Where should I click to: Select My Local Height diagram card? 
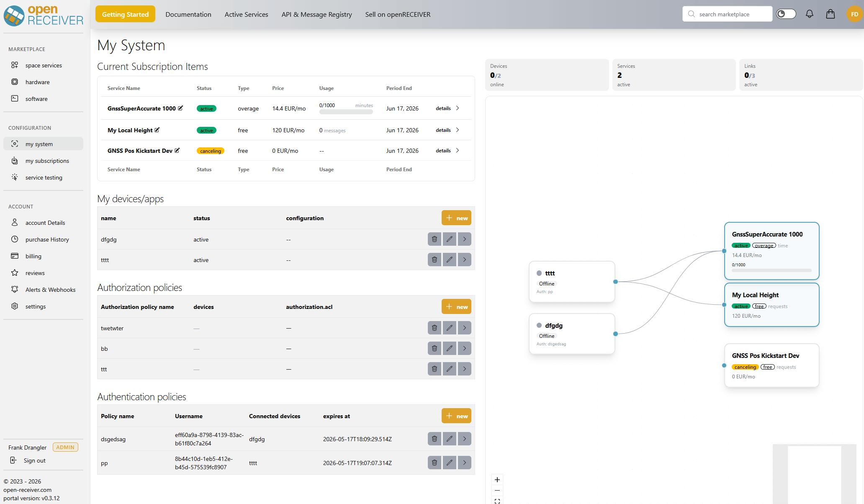point(771,305)
